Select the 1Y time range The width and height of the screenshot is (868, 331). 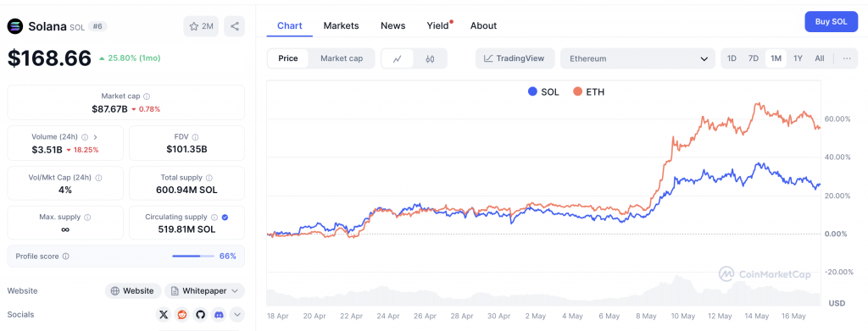[798, 58]
